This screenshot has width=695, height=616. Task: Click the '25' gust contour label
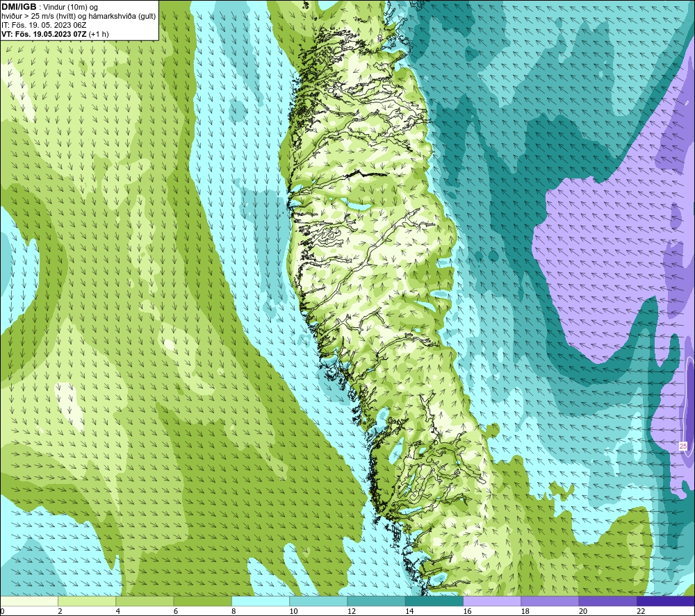click(x=683, y=446)
